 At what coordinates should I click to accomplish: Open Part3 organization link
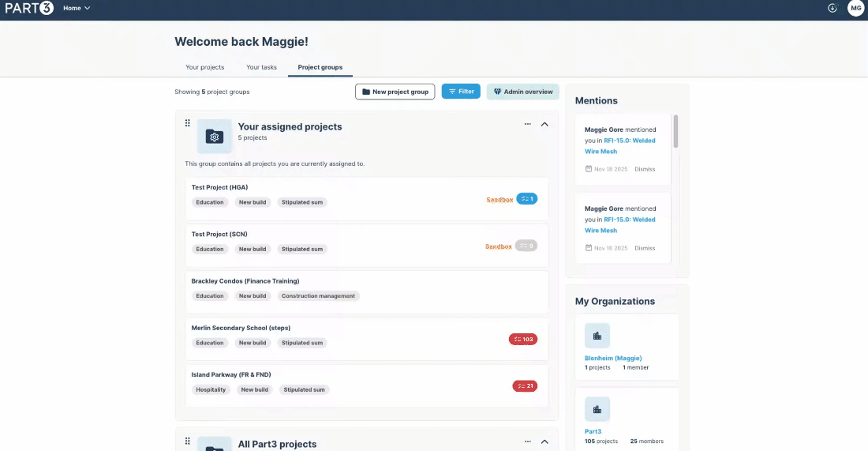[x=593, y=431]
